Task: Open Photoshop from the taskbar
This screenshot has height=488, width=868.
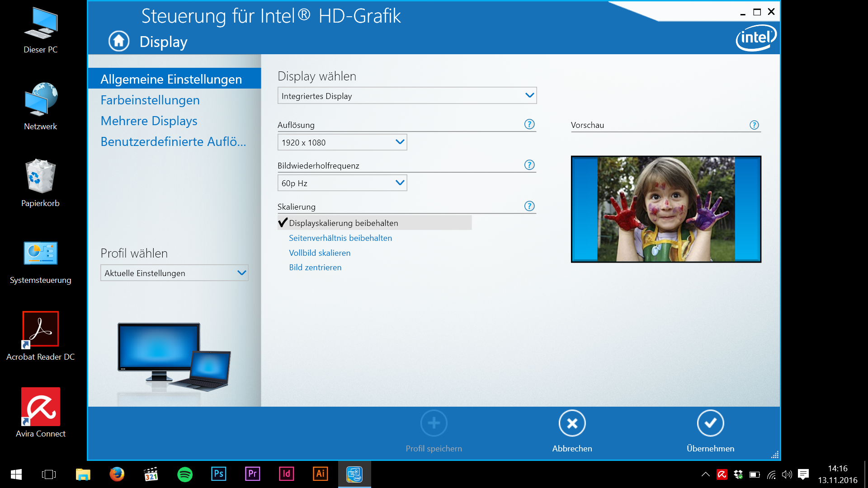Action: (x=218, y=474)
